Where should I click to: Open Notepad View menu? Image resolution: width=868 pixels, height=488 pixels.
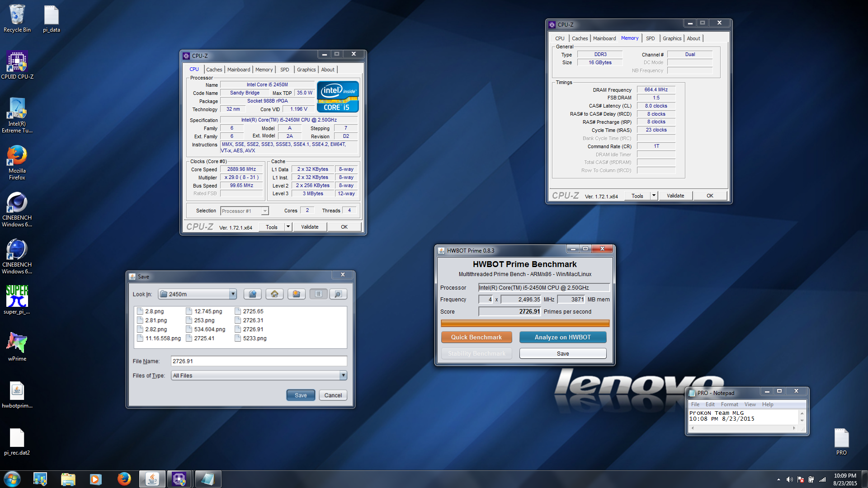coord(750,404)
